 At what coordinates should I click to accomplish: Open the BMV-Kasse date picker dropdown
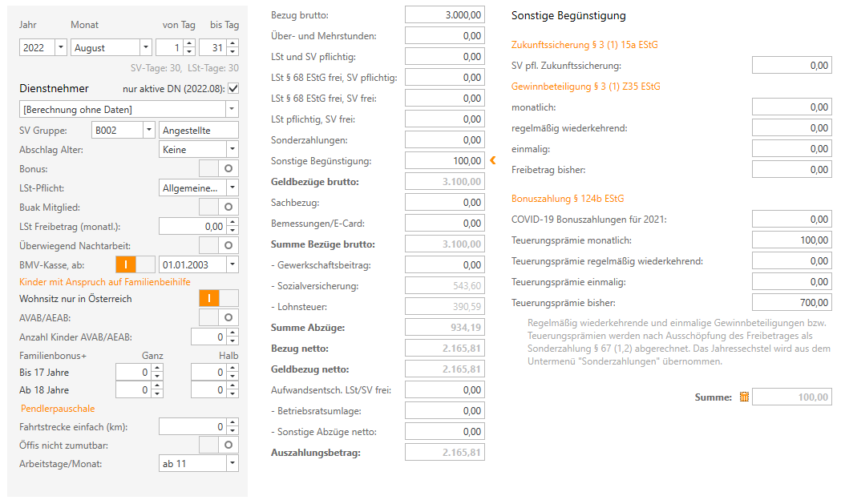click(x=232, y=265)
